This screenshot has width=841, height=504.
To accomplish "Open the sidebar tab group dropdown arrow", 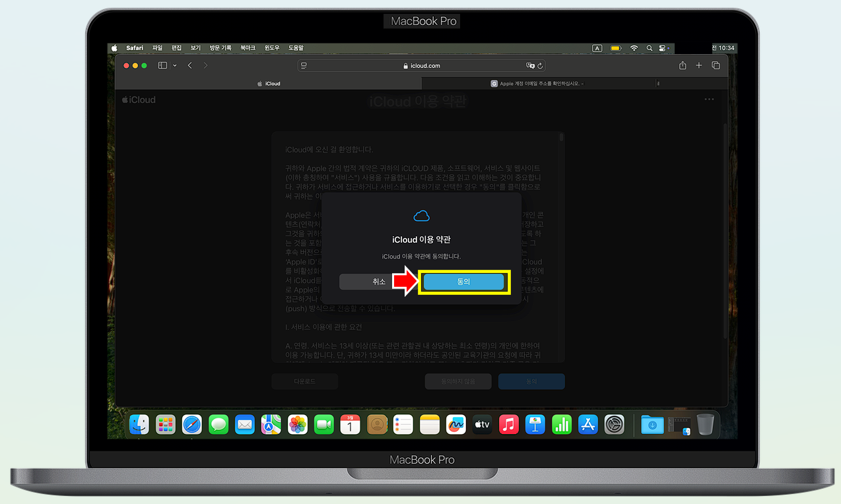I will click(x=175, y=65).
